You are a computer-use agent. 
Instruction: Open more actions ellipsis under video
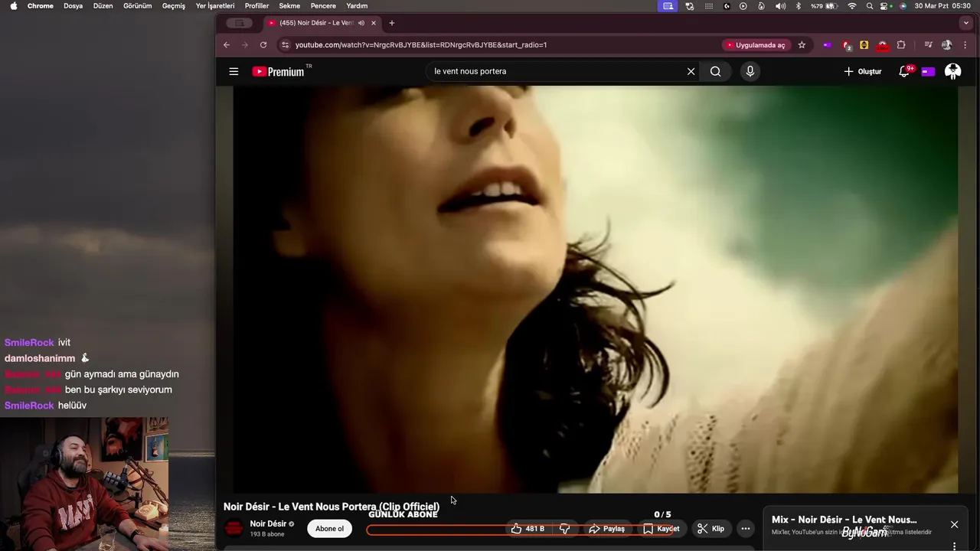click(745, 529)
